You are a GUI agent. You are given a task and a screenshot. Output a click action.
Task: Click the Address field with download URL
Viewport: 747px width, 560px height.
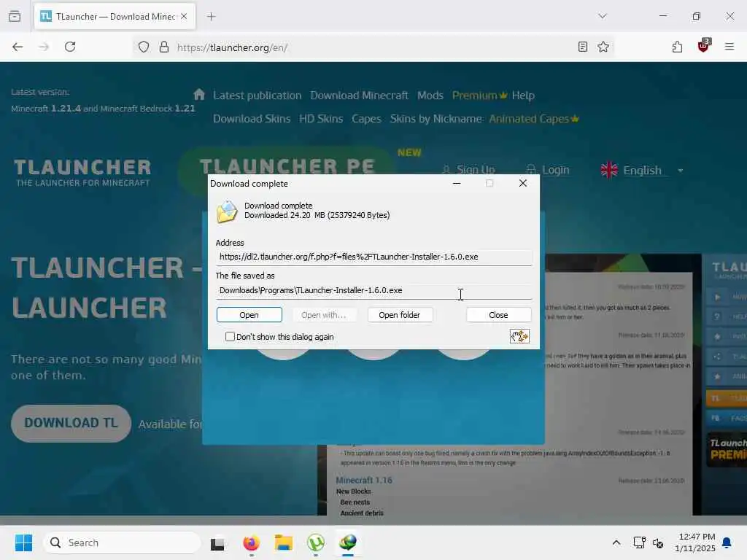(x=373, y=257)
